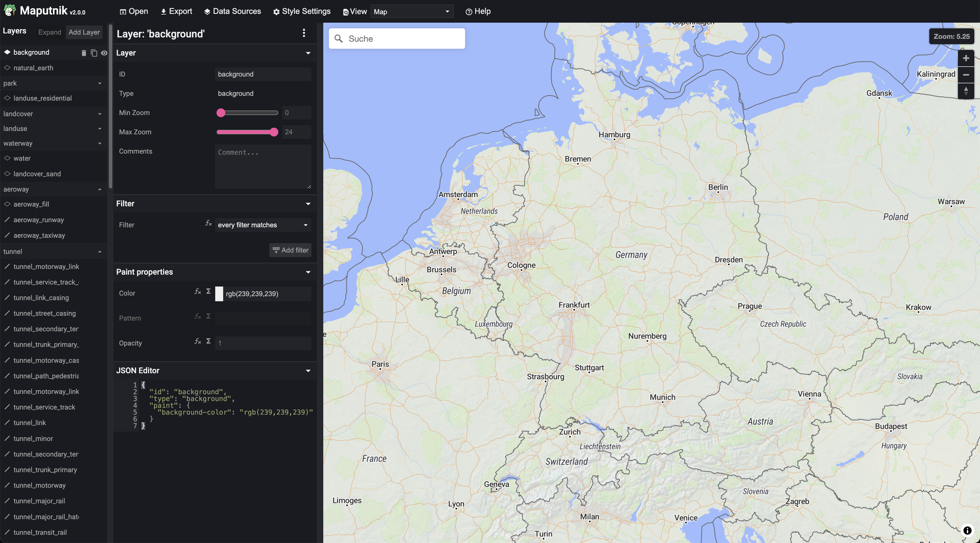Image resolution: width=980 pixels, height=543 pixels.
Task: Reset map bearing with compass button
Action: (966, 91)
